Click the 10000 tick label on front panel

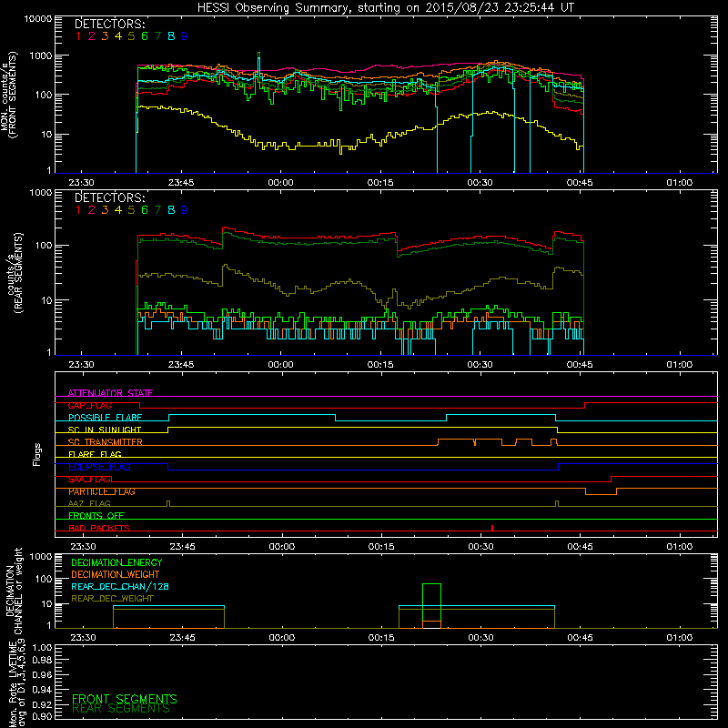point(38,18)
